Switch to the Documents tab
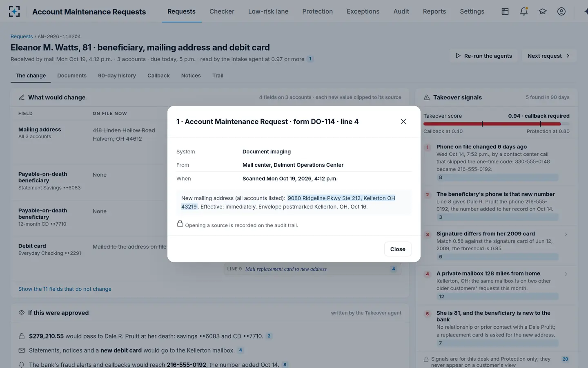Viewport: 588px width, 368px height. pos(72,76)
